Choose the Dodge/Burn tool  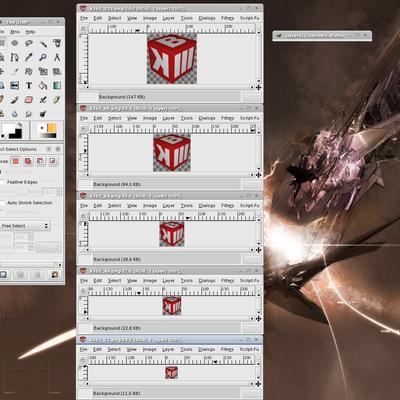pyautogui.click(x=43, y=114)
